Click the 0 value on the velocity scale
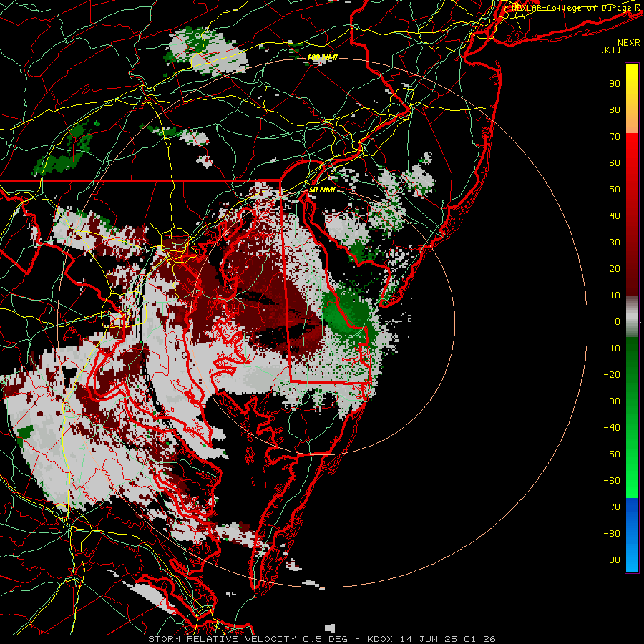 pos(618,321)
